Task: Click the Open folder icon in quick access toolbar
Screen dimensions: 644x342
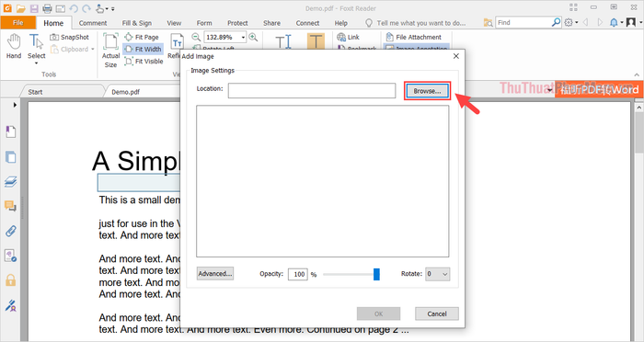Action: [x=20, y=8]
